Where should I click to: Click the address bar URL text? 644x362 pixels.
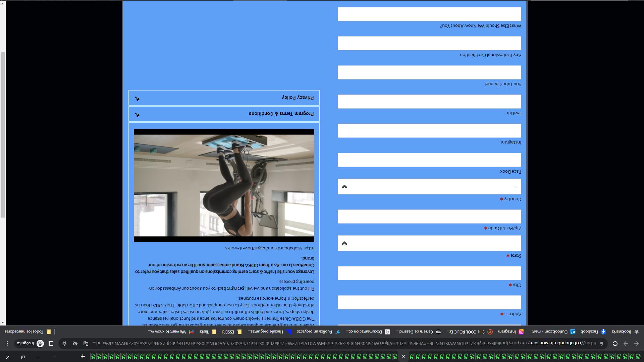[x=344, y=344]
